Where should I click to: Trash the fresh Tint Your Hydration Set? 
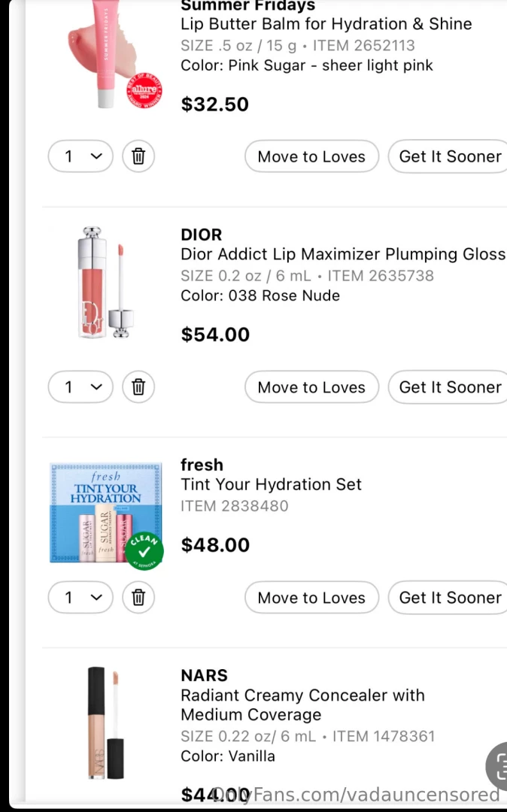point(138,598)
